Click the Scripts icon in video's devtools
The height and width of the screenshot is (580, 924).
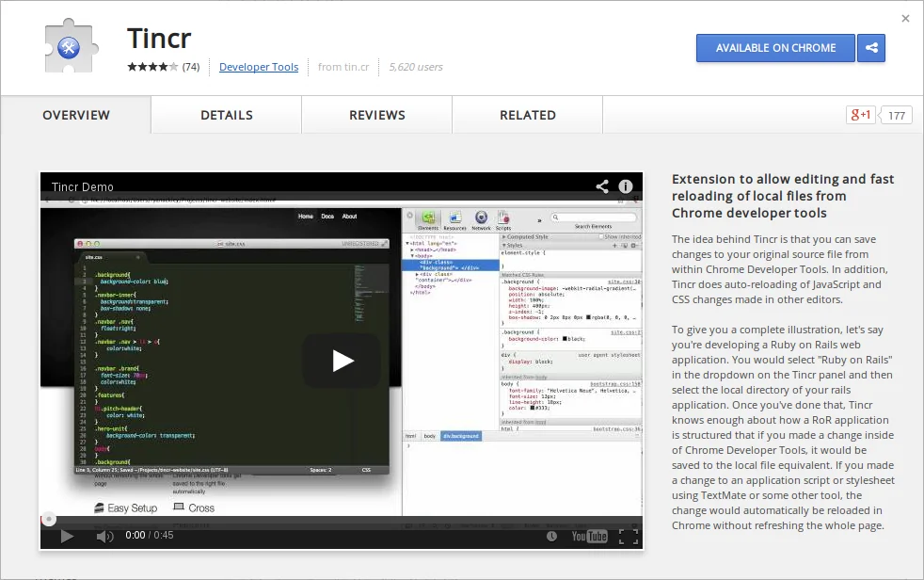[503, 220]
